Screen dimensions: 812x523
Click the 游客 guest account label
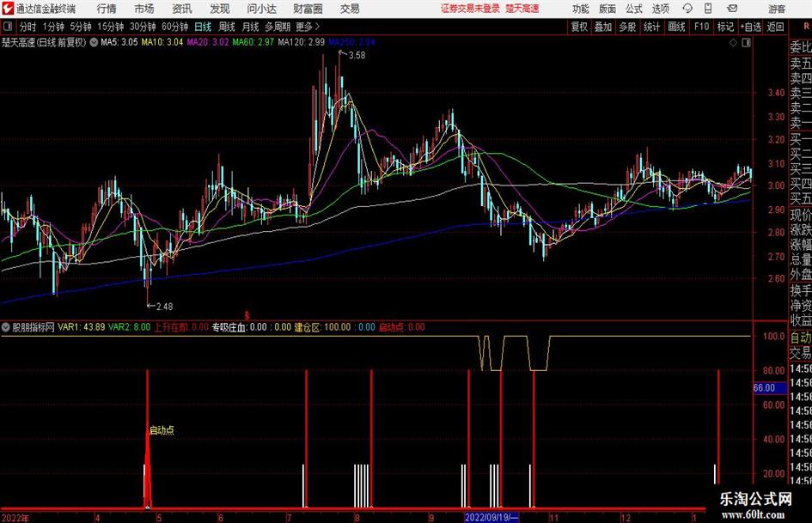coord(776,9)
